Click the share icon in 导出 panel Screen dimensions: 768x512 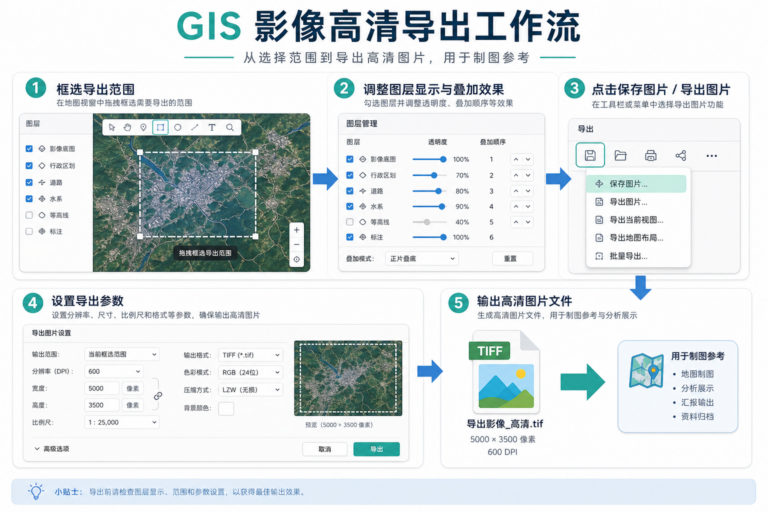point(681,156)
